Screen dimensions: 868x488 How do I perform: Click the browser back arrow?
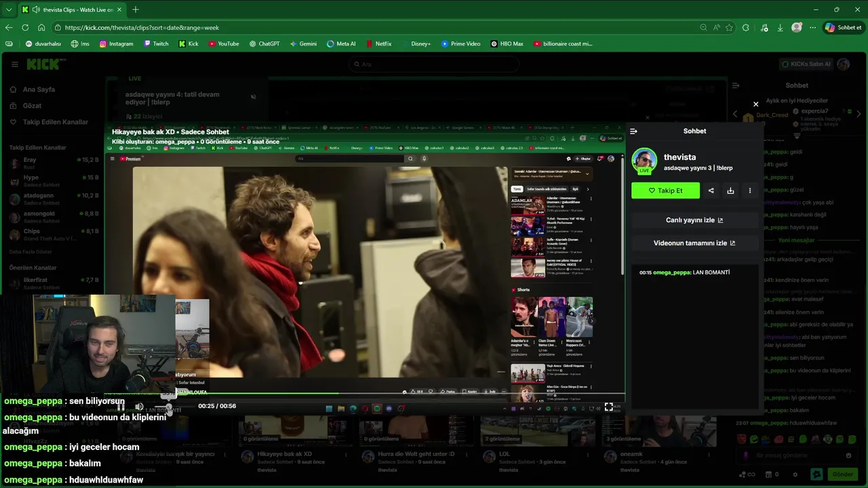pyautogui.click(x=9, y=28)
